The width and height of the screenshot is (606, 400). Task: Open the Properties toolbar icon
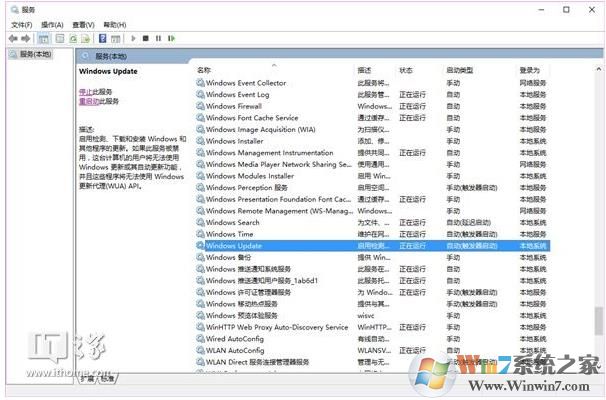(60, 38)
